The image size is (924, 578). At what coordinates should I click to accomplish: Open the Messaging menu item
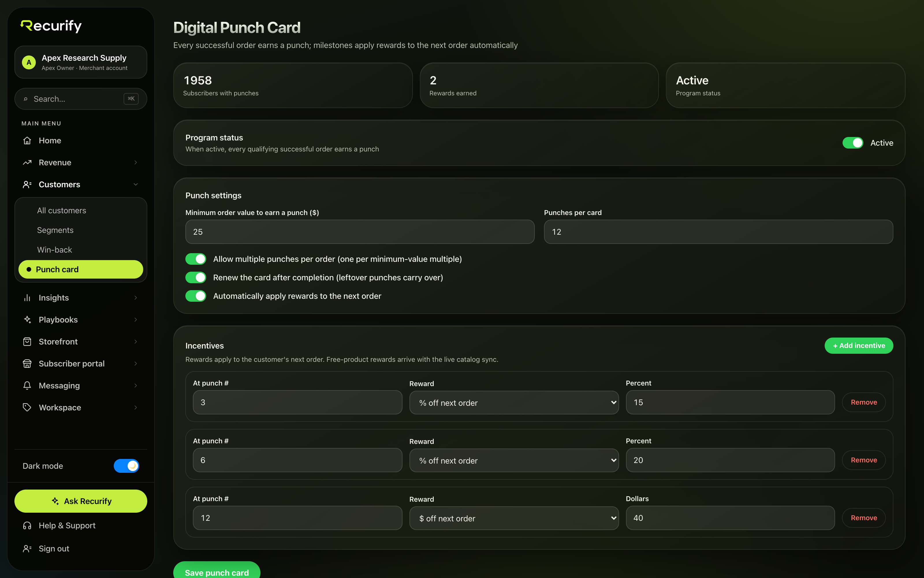(81, 385)
